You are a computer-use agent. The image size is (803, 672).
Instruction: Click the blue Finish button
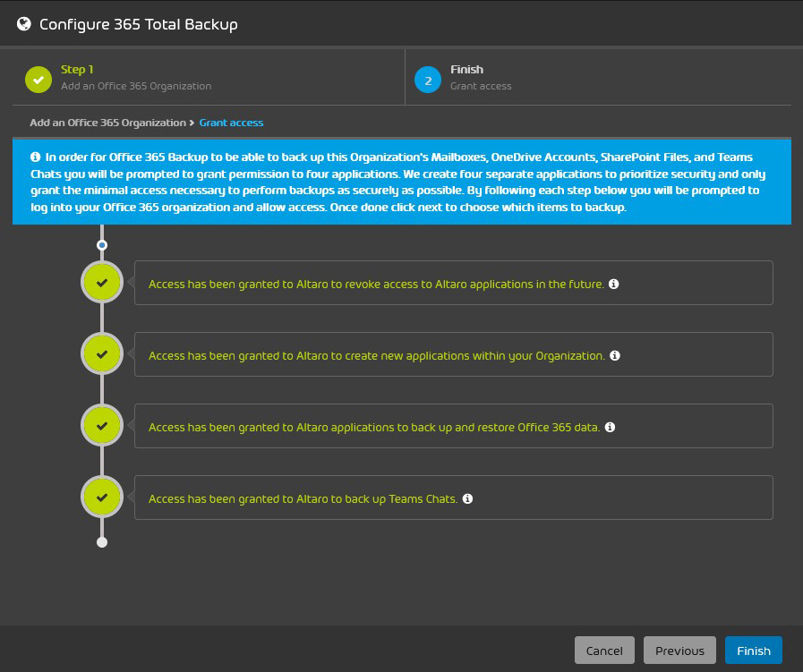pos(753,651)
